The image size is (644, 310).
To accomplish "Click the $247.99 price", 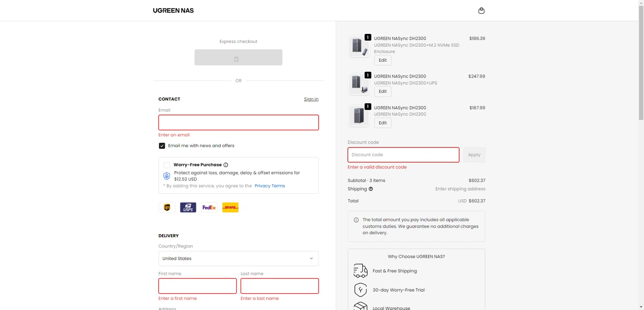I will coord(477,76).
